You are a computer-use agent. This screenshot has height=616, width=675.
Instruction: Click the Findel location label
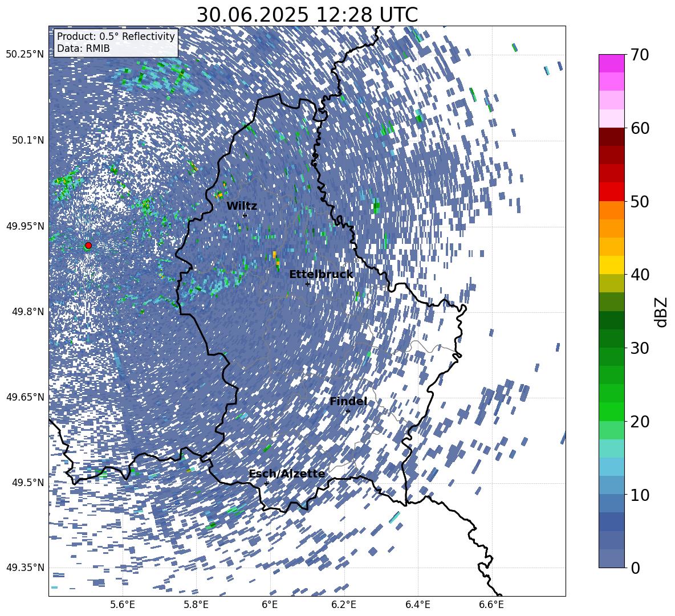(348, 401)
